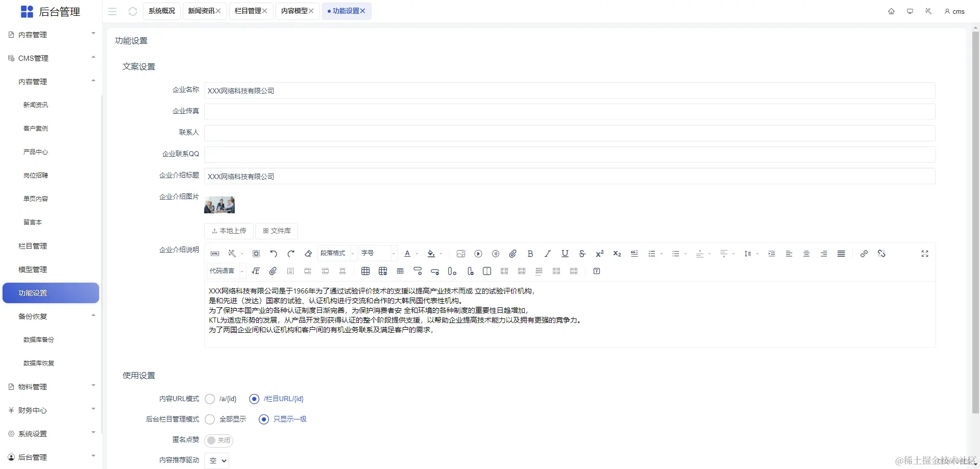Select the 只显示一级 radio option

point(263,419)
